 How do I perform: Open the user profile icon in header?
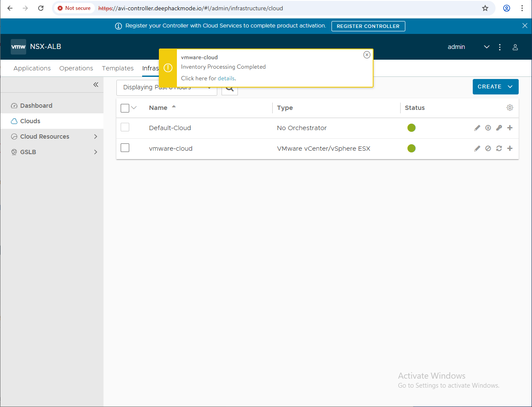515,47
